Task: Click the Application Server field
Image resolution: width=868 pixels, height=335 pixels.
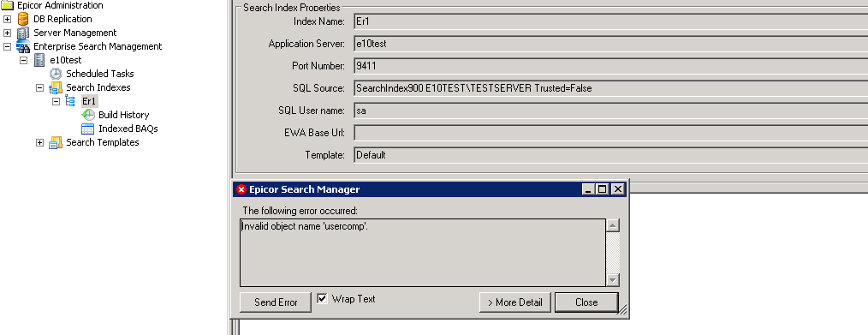Action: coord(610,44)
